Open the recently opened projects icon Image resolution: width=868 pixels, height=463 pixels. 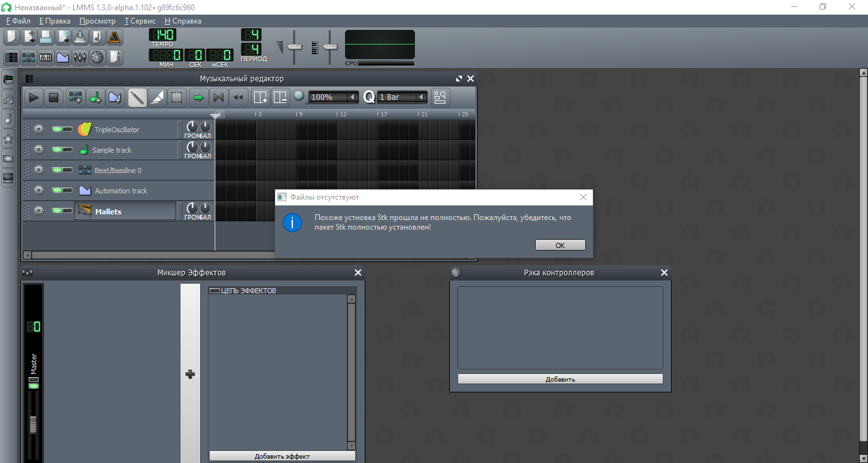(63, 37)
